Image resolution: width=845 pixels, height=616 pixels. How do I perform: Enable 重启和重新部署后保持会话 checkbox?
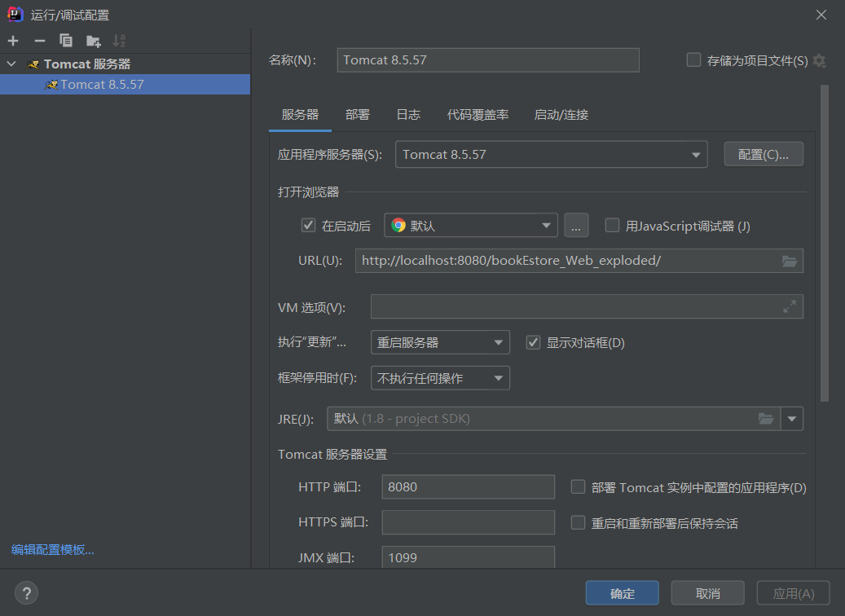click(579, 522)
